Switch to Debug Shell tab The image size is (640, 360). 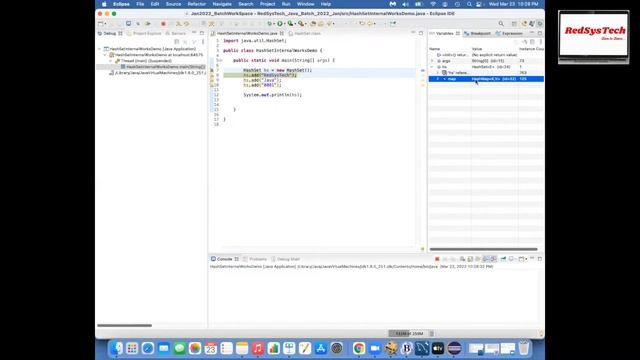click(x=285, y=259)
